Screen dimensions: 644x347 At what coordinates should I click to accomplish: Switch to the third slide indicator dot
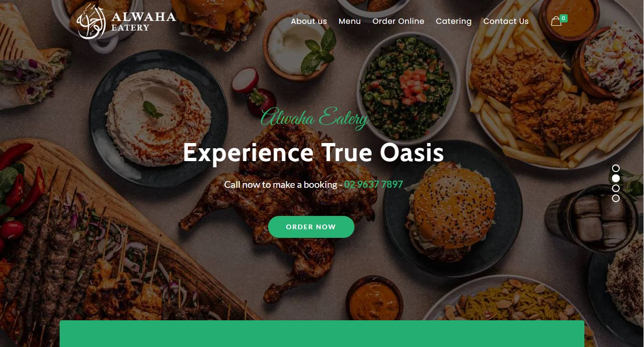(616, 188)
